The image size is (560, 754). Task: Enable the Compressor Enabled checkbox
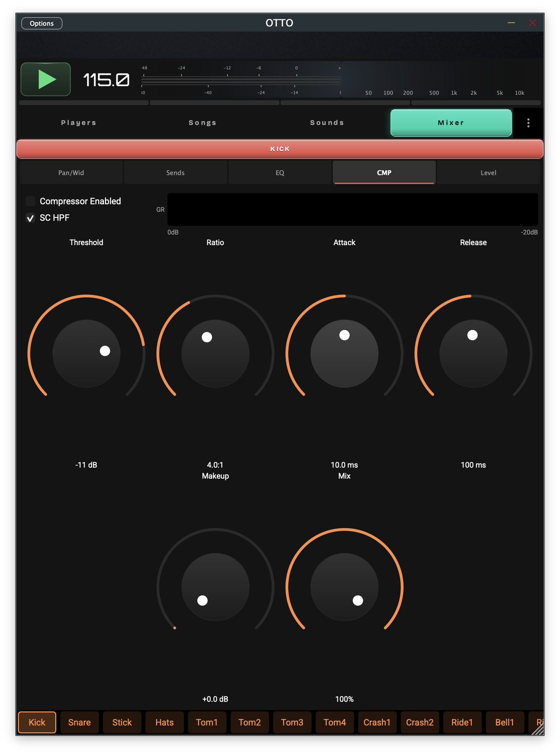click(x=30, y=201)
